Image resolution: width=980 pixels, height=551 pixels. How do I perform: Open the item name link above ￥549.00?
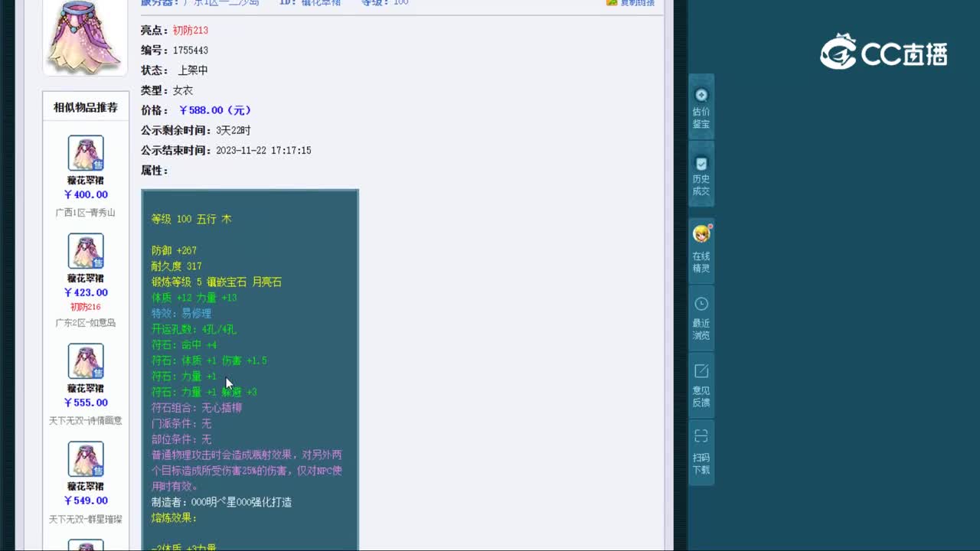point(86,487)
